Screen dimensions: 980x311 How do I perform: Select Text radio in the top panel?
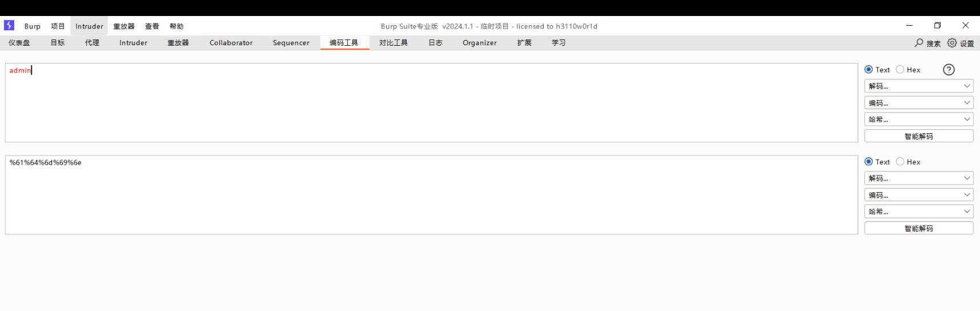click(x=869, y=70)
